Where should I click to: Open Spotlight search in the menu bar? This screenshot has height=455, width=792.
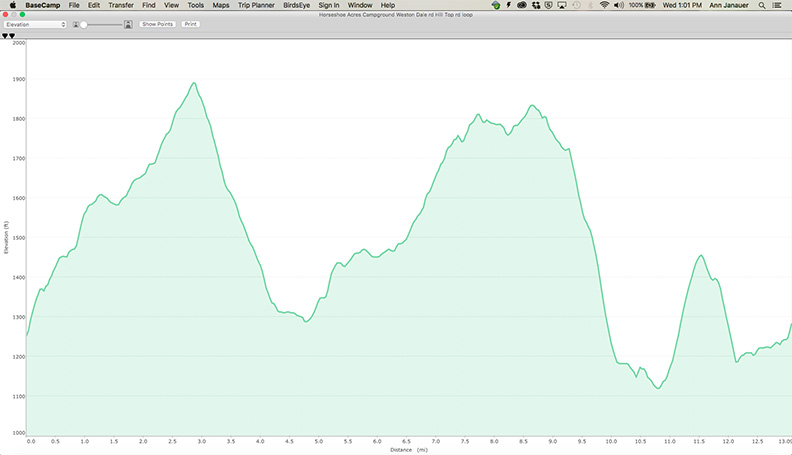763,5
